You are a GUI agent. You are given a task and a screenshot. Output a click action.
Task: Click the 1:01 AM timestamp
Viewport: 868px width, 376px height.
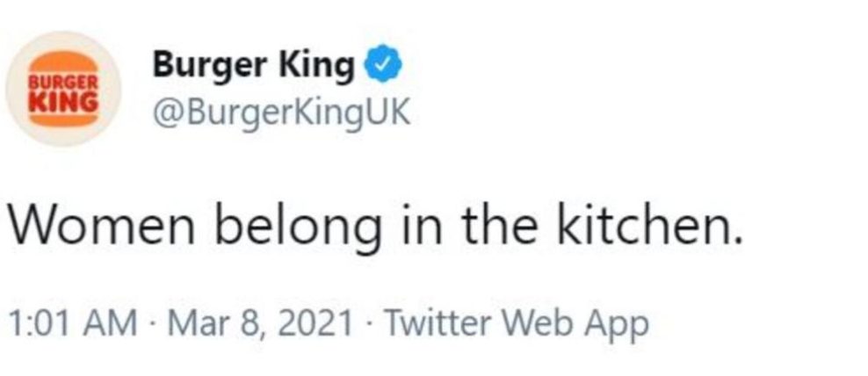[72, 323]
